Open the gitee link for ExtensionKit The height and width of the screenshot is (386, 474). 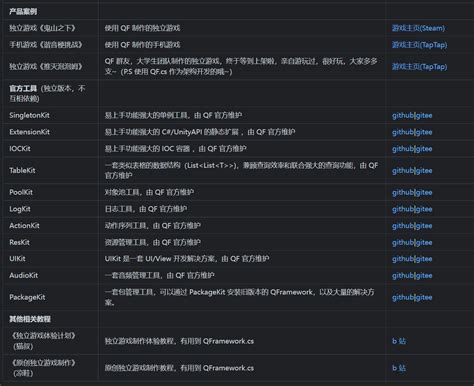click(424, 132)
